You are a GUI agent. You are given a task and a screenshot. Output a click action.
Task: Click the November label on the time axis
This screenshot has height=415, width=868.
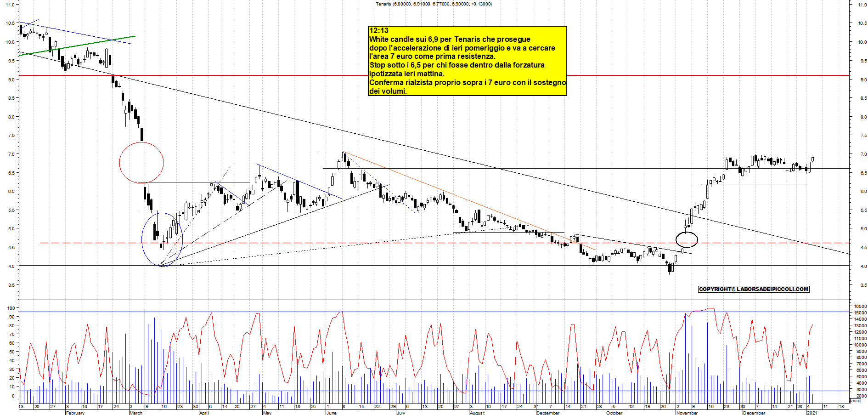[x=687, y=413]
